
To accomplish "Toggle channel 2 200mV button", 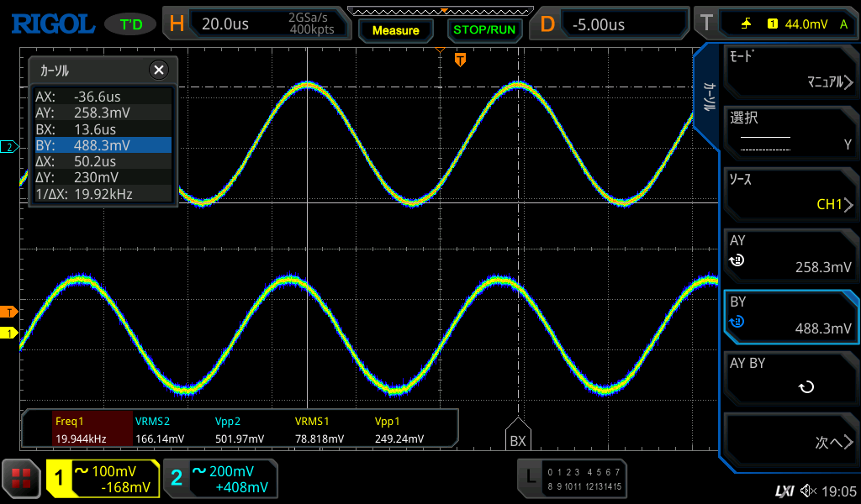I will pos(220,479).
